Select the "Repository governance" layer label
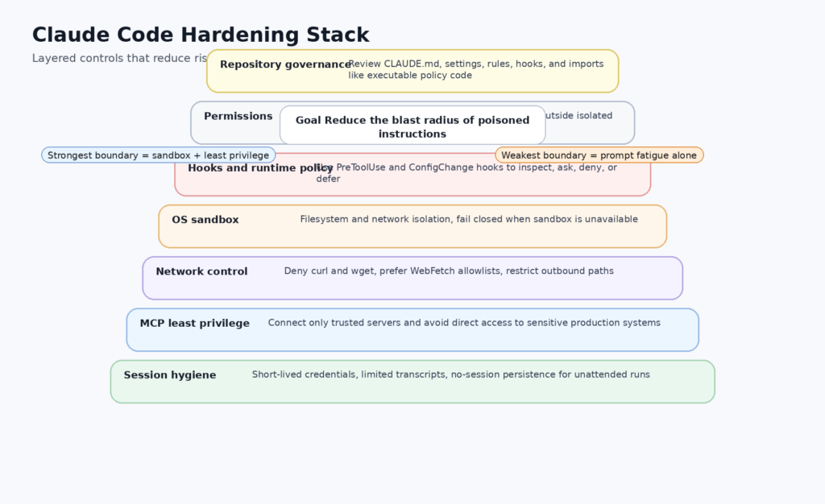 point(284,64)
